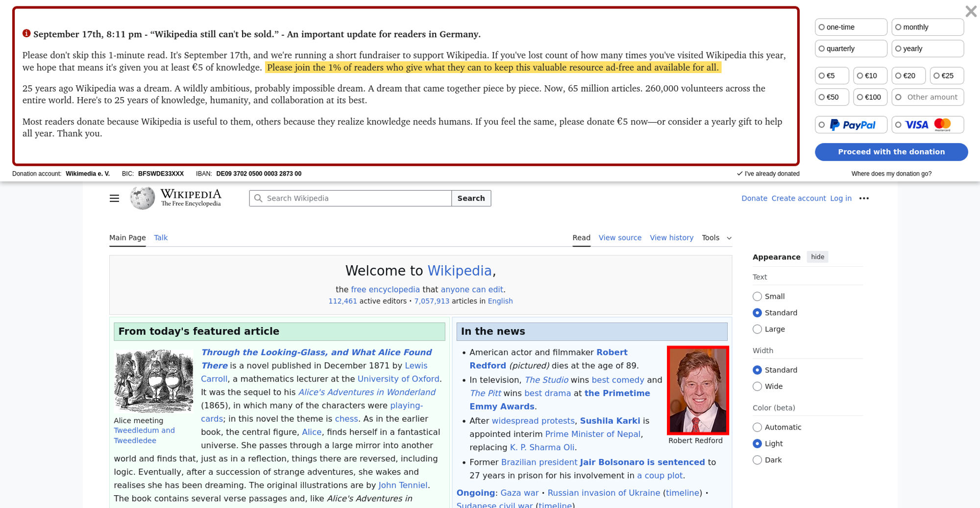
Task: Click the 112,461 active editors link
Action: point(343,301)
